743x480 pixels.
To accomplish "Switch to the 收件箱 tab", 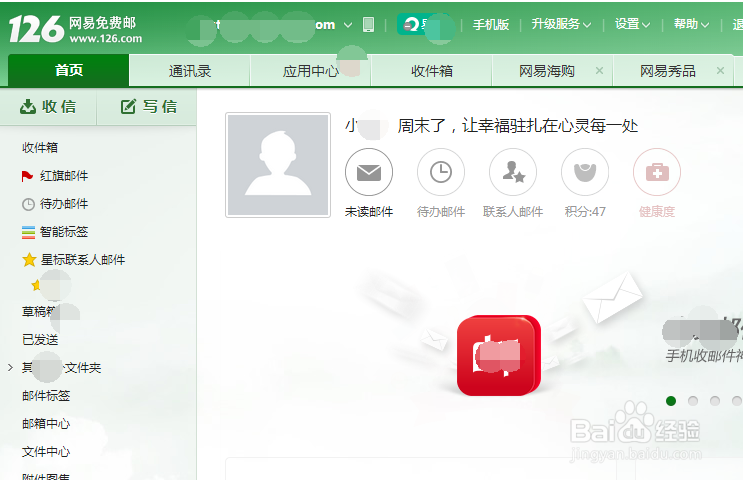I will [432, 71].
